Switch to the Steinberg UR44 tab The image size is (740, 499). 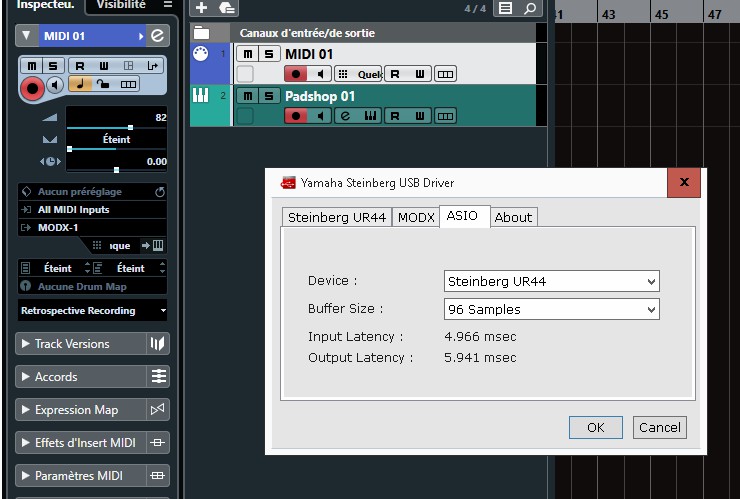point(337,217)
